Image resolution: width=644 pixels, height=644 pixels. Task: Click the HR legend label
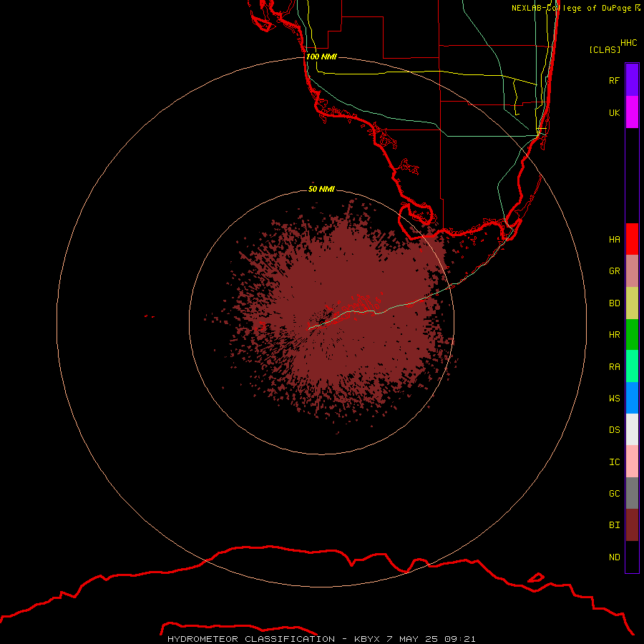tap(614, 335)
